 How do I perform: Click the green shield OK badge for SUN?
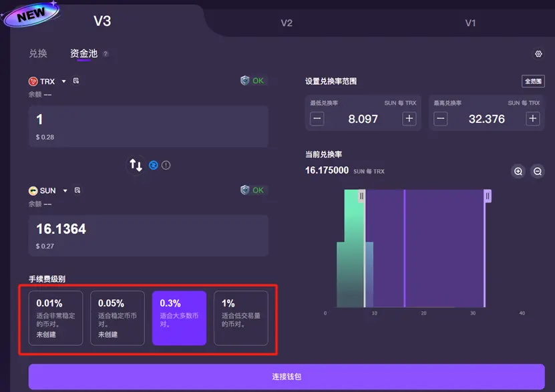coord(251,190)
